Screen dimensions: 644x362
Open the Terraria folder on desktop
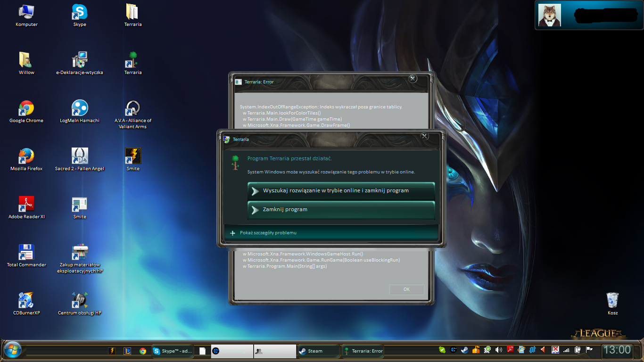[133, 16]
